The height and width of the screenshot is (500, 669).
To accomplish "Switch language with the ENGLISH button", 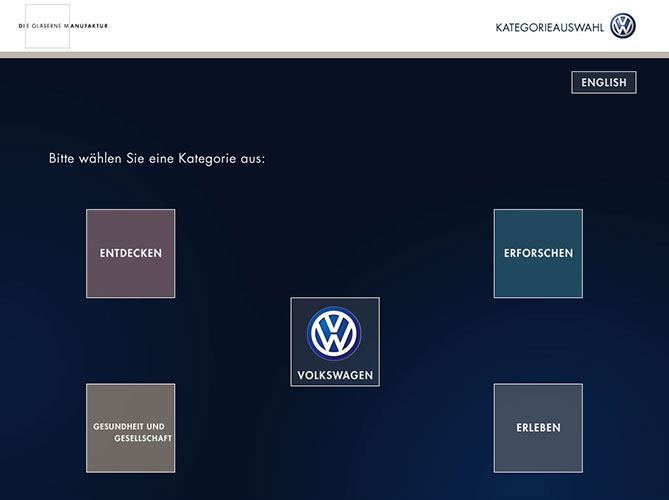I will pyautogui.click(x=604, y=83).
